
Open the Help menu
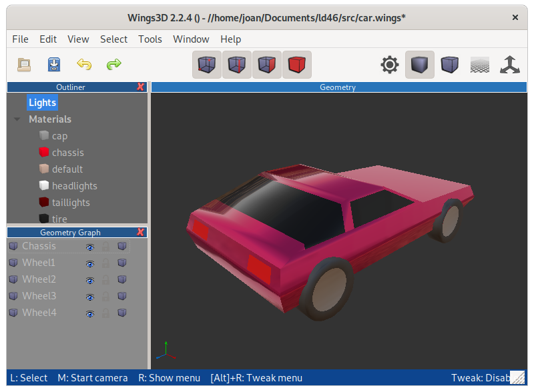230,39
